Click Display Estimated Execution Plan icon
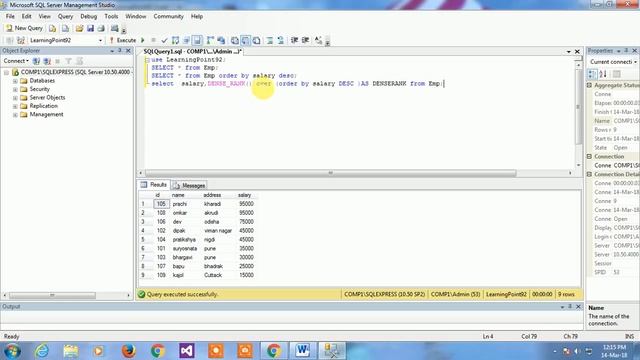The width and height of the screenshot is (640, 360). tap(176, 40)
